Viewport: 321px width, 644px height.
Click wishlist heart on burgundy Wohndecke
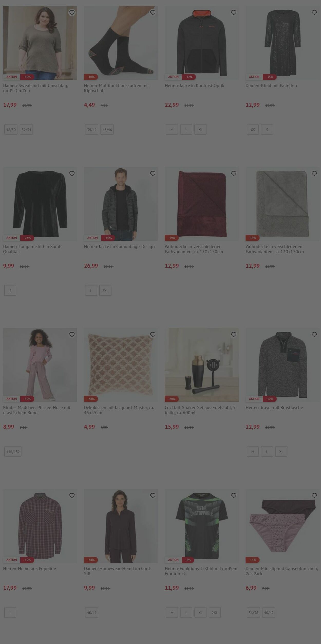click(x=233, y=174)
